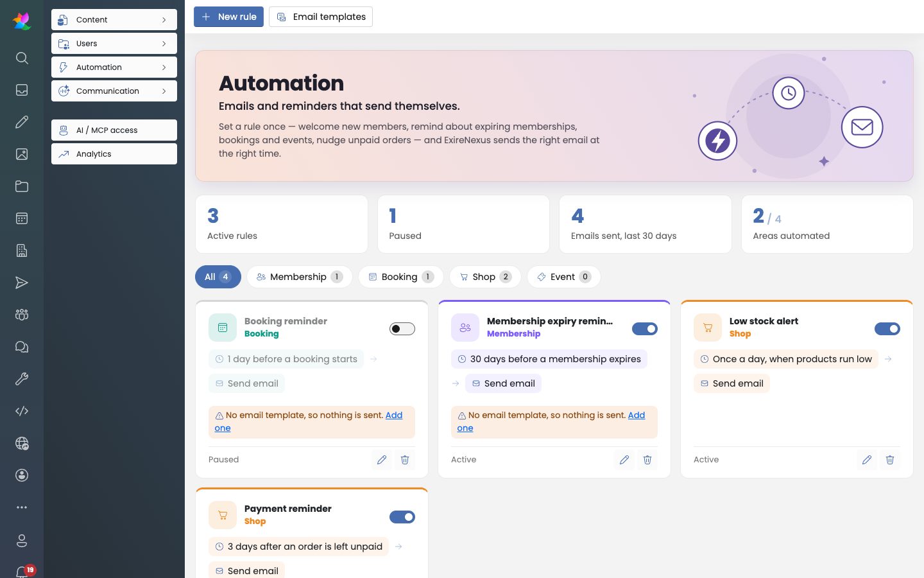Filter rules by Shop
Viewport: 924px width, 578px height.
(x=486, y=277)
